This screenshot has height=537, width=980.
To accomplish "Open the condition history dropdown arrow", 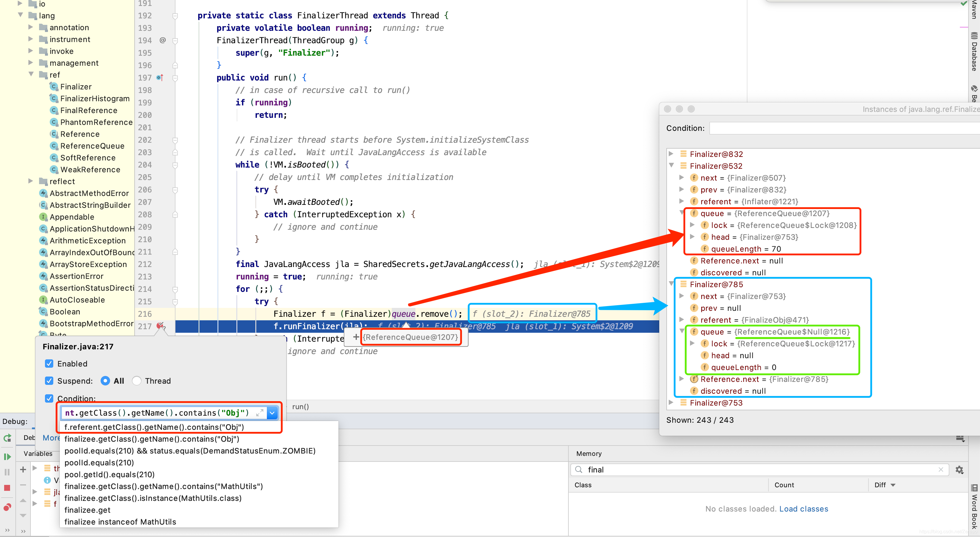I will pyautogui.click(x=273, y=413).
